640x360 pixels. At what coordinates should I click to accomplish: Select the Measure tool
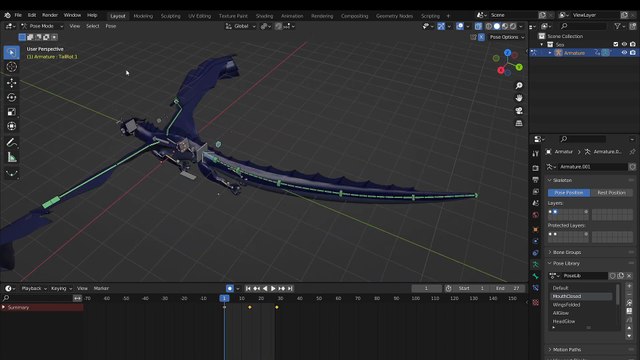(x=11, y=157)
